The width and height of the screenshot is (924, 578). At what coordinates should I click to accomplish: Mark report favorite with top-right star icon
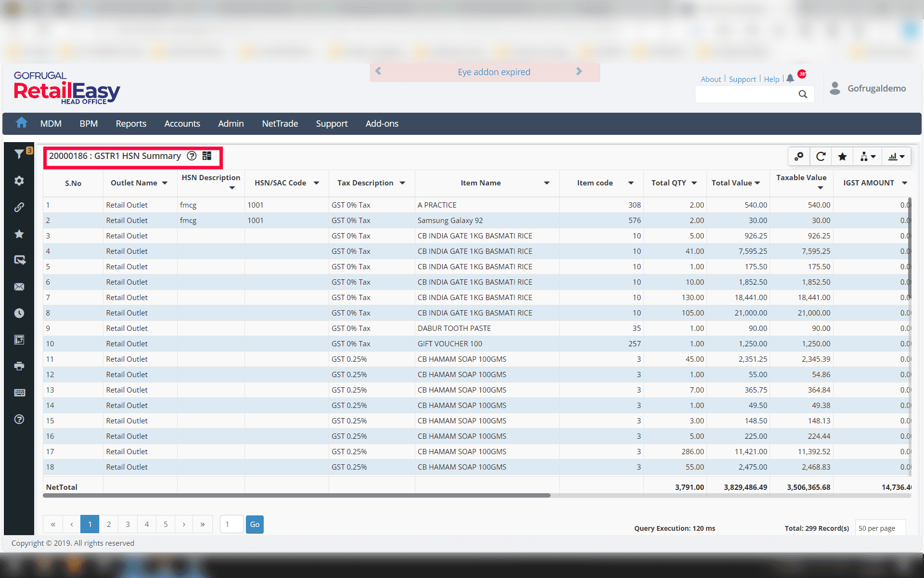(x=842, y=157)
